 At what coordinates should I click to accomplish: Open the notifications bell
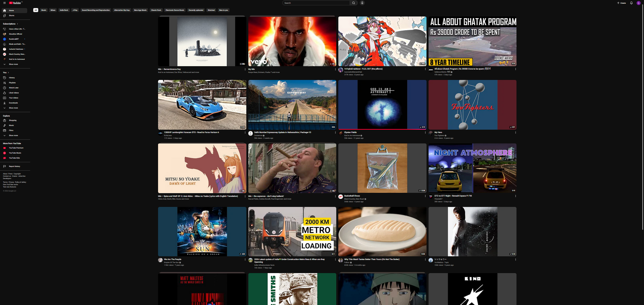click(x=631, y=3)
